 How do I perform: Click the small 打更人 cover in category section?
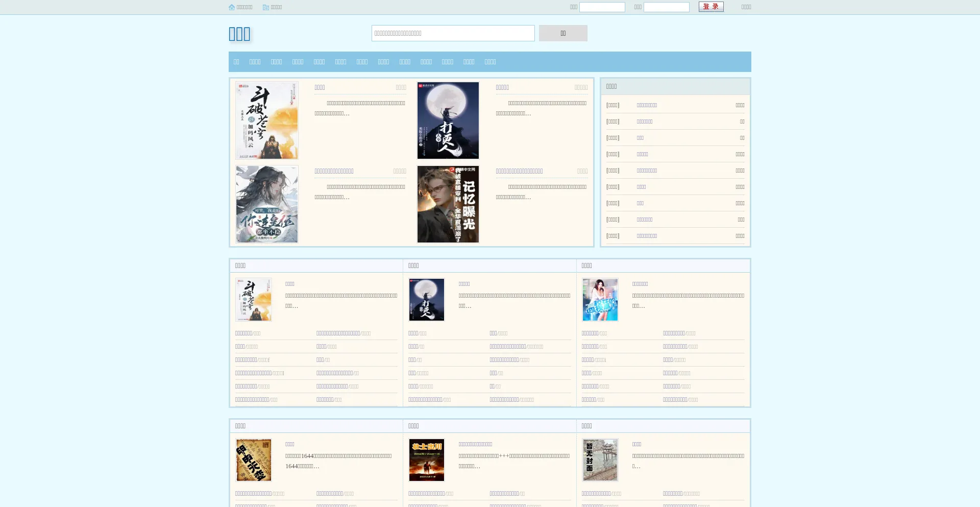tap(426, 300)
